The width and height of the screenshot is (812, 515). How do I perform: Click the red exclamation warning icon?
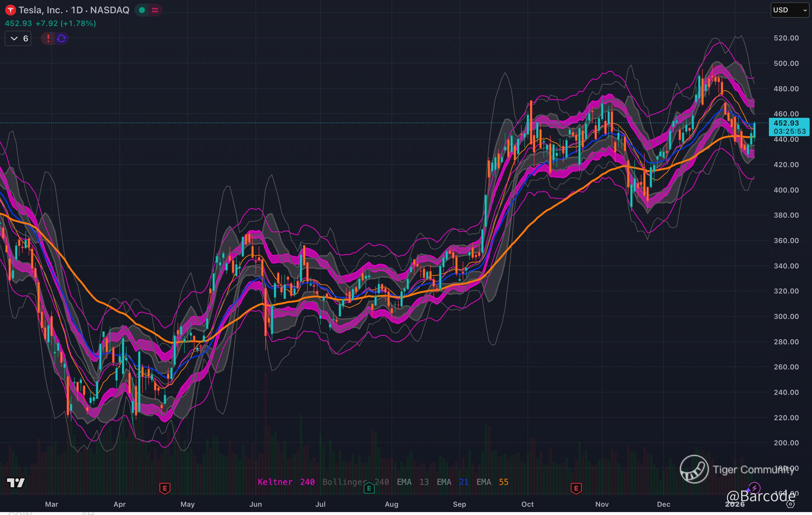pos(48,38)
